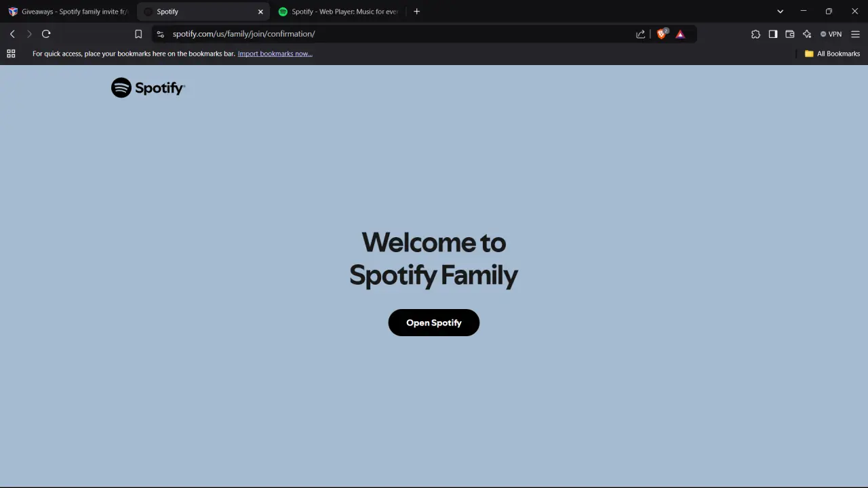Restore down the browser window

click(x=829, y=12)
